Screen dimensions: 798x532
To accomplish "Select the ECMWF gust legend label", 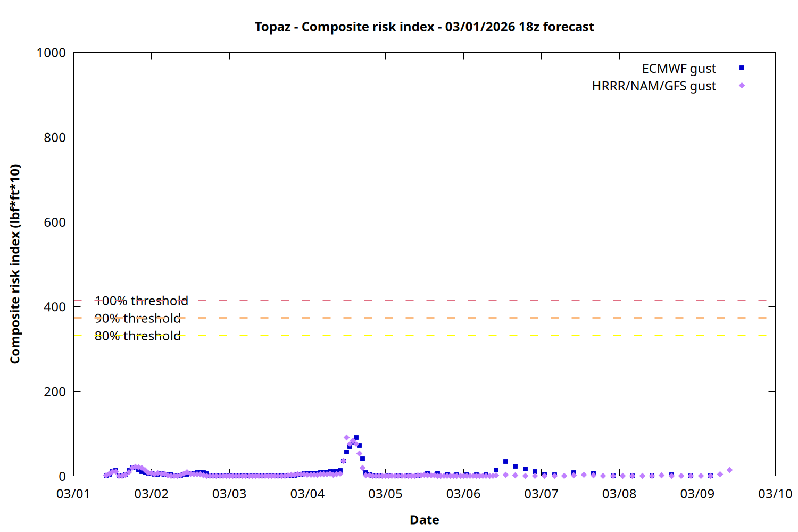I will [678, 69].
